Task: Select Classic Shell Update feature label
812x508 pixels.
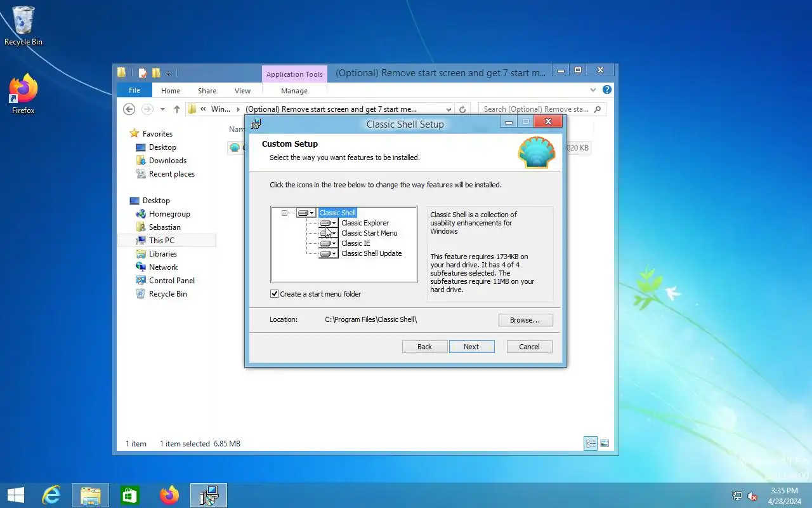Action: (x=371, y=253)
